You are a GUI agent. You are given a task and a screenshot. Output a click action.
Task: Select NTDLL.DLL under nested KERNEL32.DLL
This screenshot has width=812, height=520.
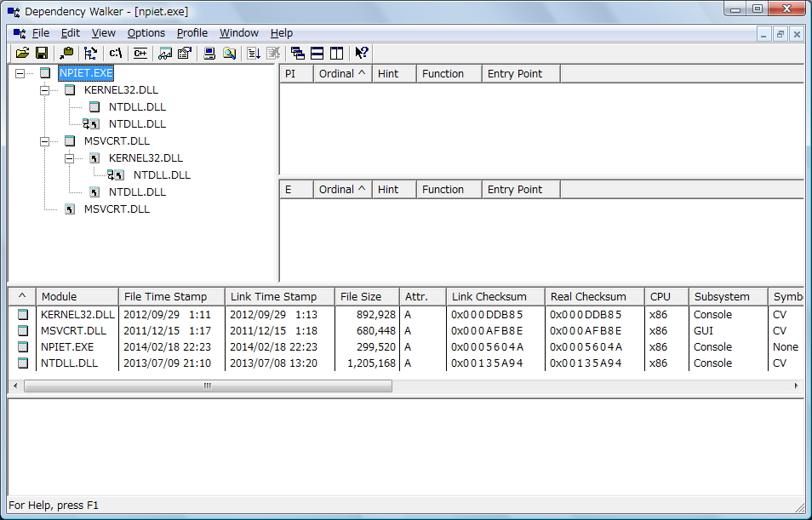coord(162,175)
